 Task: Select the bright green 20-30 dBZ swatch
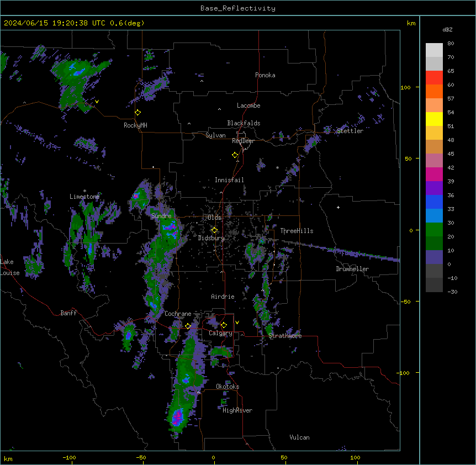click(434, 230)
